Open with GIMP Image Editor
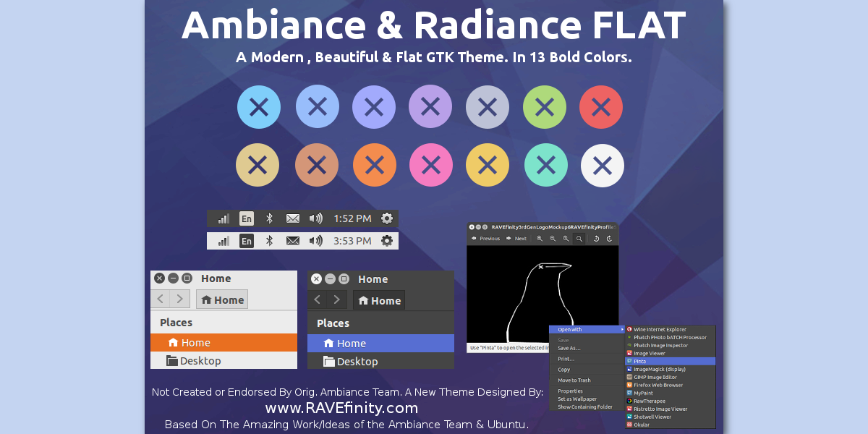Image resolution: width=868 pixels, height=434 pixels. pos(670,377)
